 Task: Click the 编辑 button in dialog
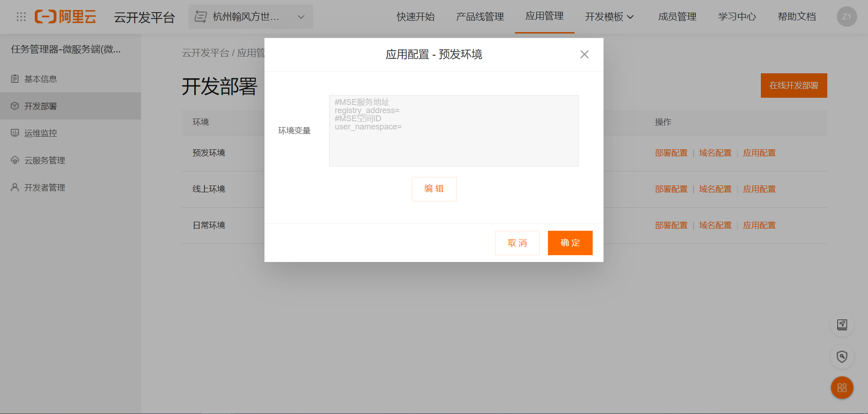(x=434, y=189)
